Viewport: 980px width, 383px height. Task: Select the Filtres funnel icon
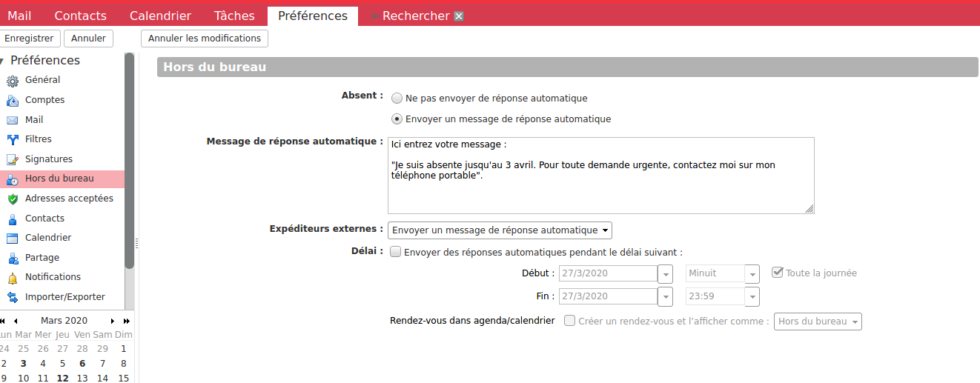(x=13, y=139)
